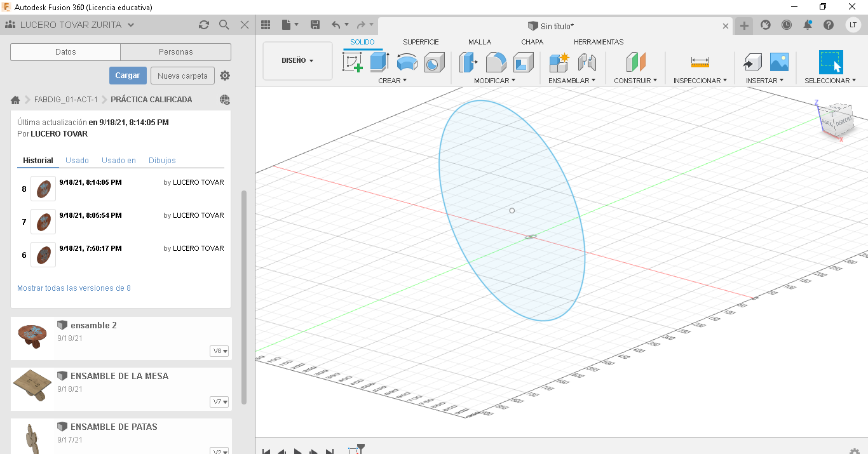
Task: Switch to the SUPERFICIE tab
Action: (421, 42)
